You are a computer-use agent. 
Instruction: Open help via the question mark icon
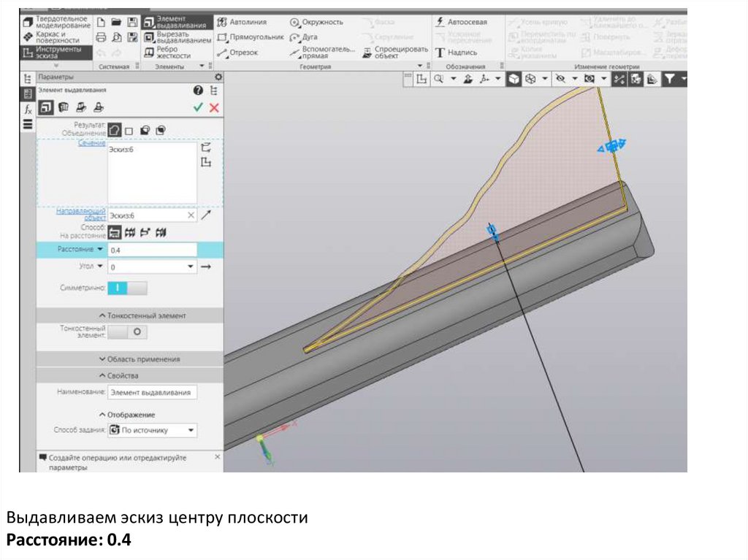197,90
